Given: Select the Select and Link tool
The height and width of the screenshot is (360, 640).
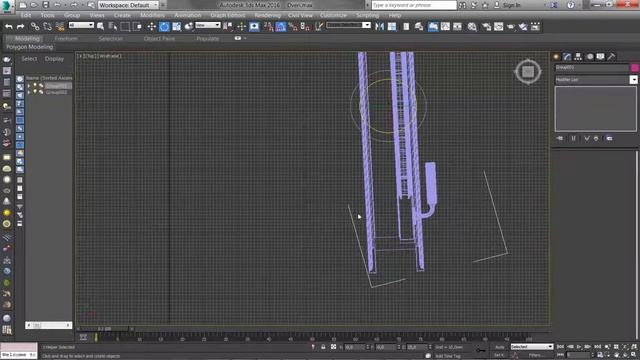Looking at the screenshot, I should coord(35,27).
